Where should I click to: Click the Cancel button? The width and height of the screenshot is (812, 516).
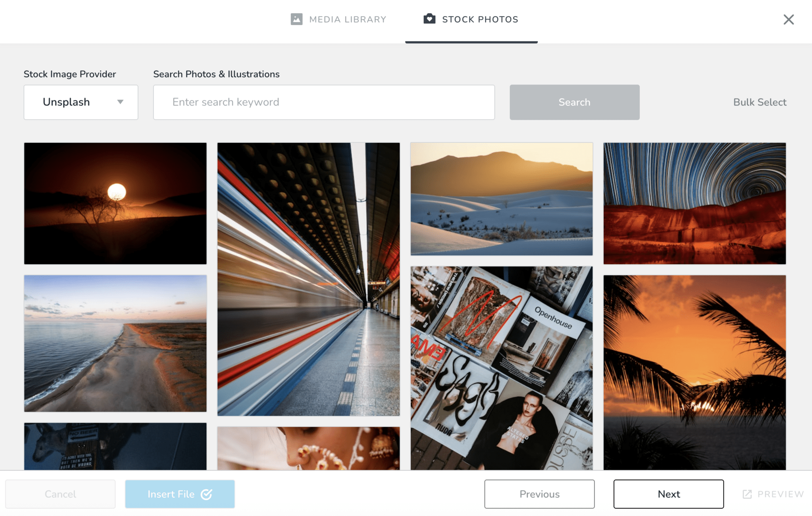pos(60,494)
